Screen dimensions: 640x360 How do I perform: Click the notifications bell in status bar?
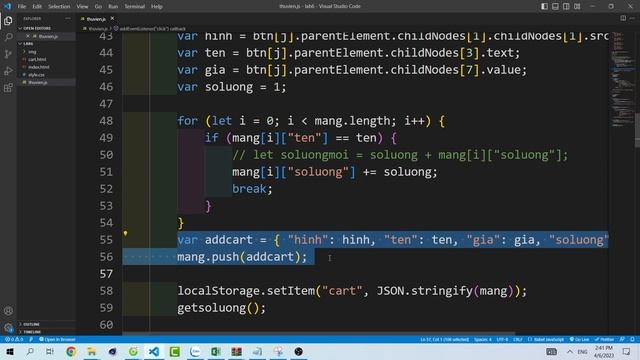pyautogui.click(x=632, y=340)
